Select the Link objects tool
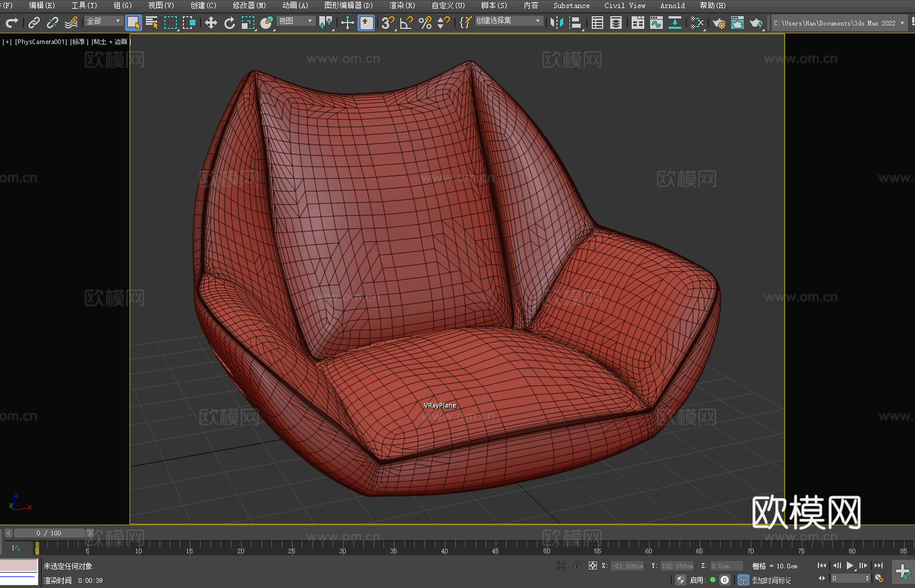Image resolution: width=915 pixels, height=588 pixels. (x=34, y=23)
